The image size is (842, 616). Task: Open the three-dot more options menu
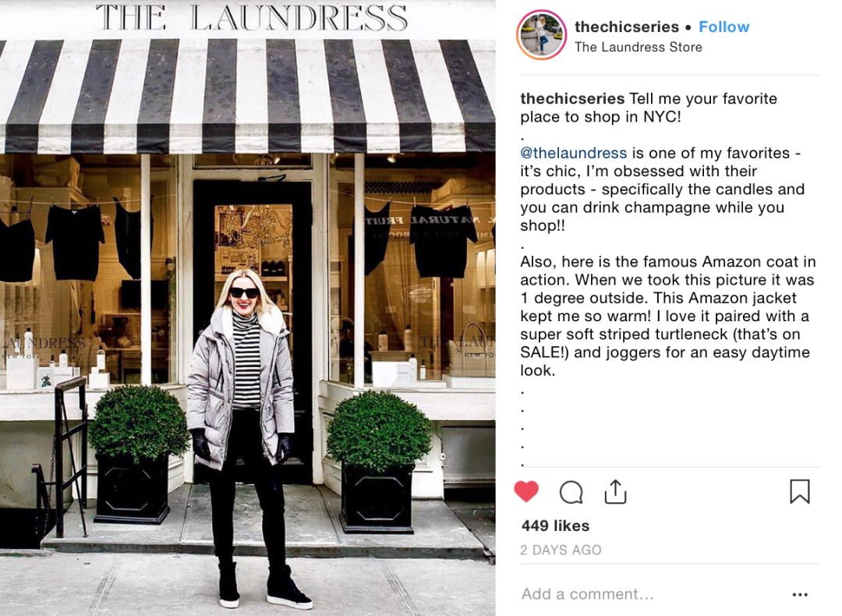[x=800, y=594]
